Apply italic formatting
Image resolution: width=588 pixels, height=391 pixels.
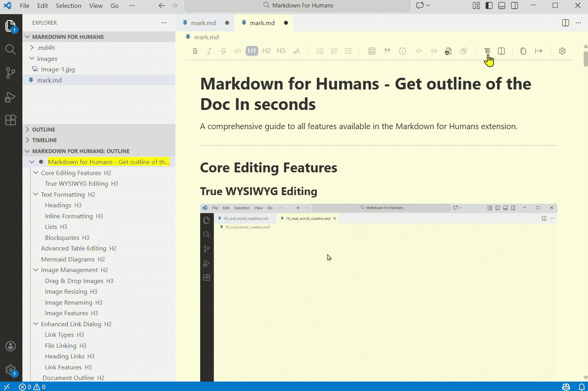coord(209,51)
